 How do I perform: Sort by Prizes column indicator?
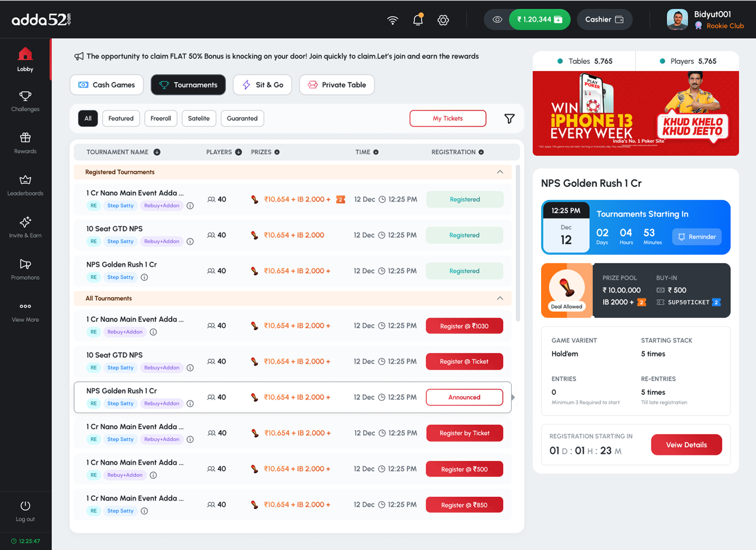coord(277,152)
